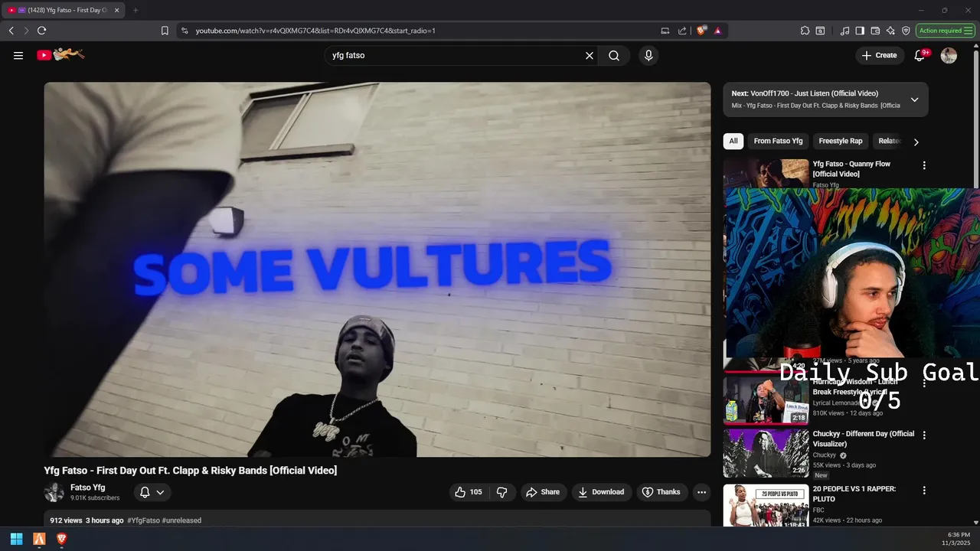
Task: Open Brave playlist music note icon
Action: click(844, 31)
